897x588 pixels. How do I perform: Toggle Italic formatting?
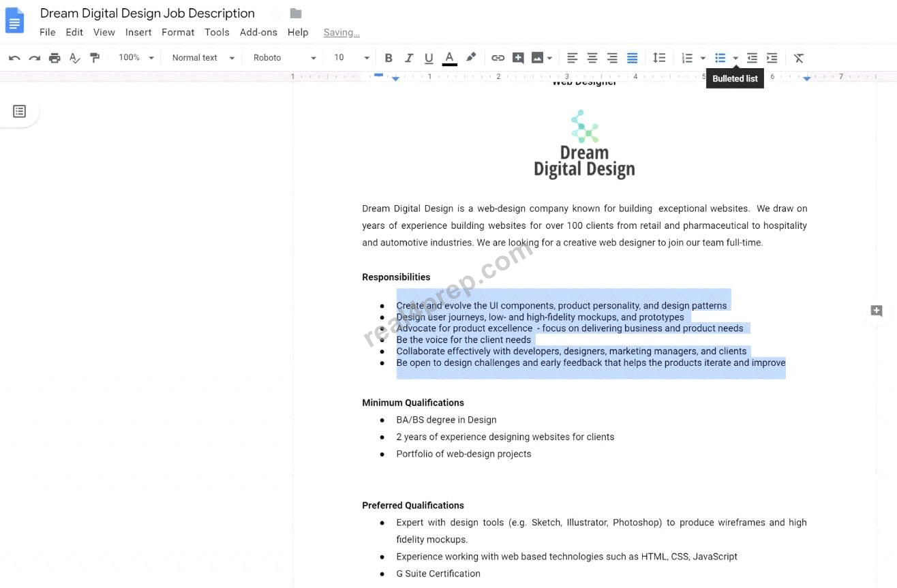[x=409, y=58]
